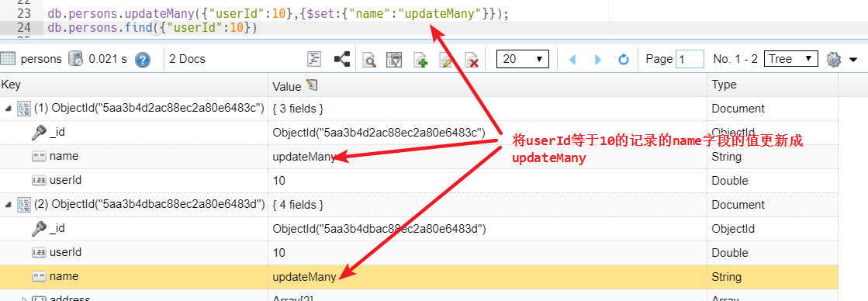Click the persons collection table icon

click(x=8, y=59)
